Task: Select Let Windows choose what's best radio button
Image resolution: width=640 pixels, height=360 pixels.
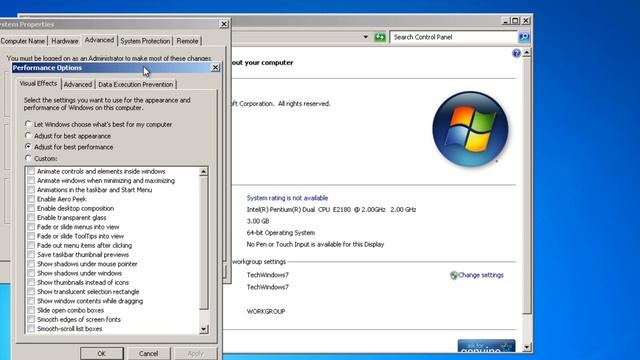Action: [x=28, y=124]
